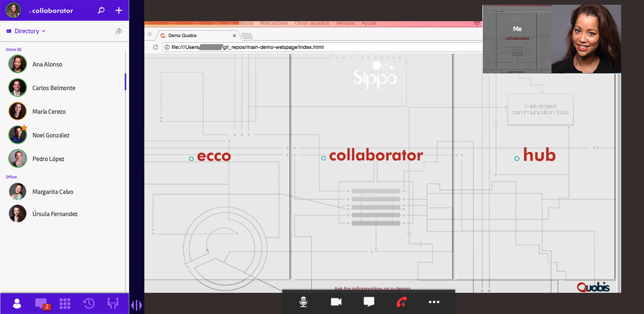Screen dimensions: 644x314
Task: Click Pedro López's avatar picture
Action: point(18,159)
